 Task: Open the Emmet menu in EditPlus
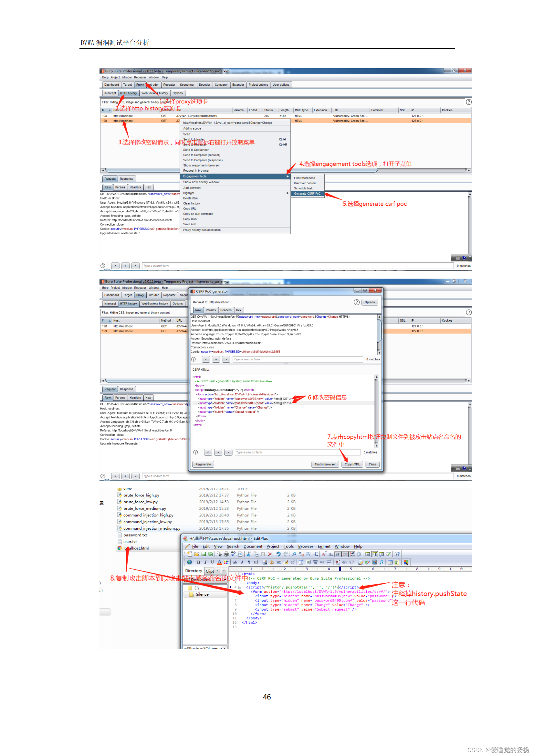pyautogui.click(x=324, y=546)
